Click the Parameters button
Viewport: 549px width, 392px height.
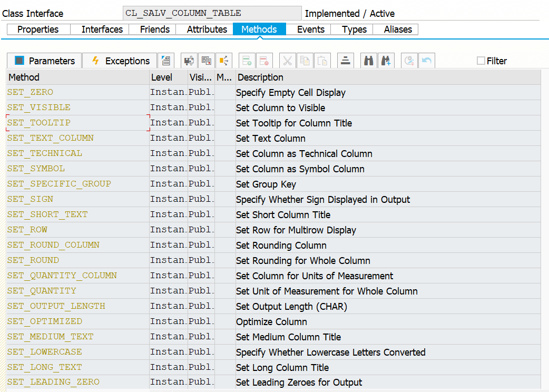[x=44, y=61]
